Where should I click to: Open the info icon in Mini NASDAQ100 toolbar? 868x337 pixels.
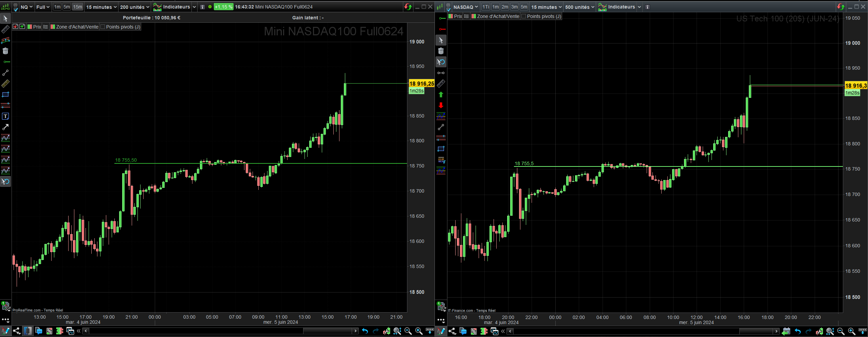[x=202, y=7]
